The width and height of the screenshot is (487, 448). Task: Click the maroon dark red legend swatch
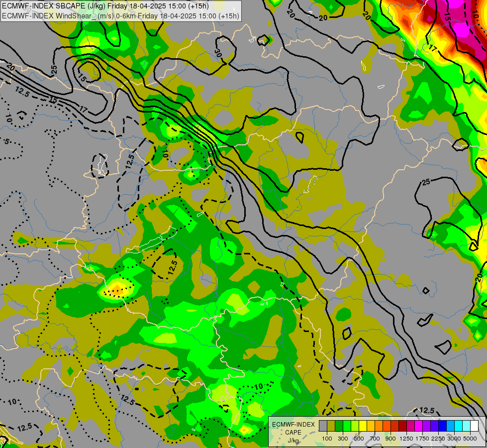tap(402, 426)
